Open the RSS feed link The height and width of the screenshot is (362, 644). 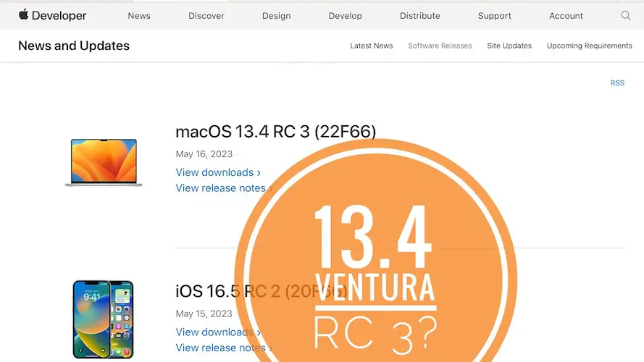coord(616,83)
